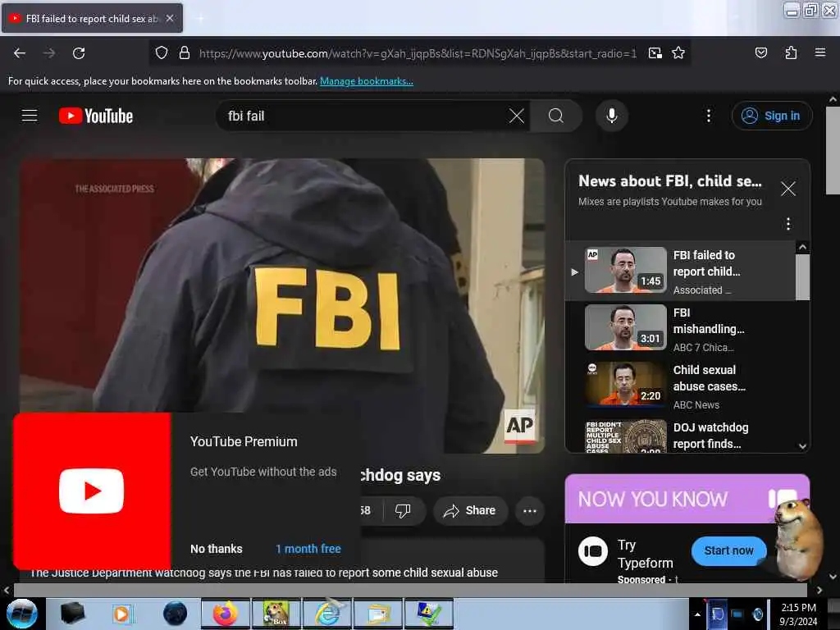Close the mix playlist panel
The image size is (840, 630).
click(787, 189)
